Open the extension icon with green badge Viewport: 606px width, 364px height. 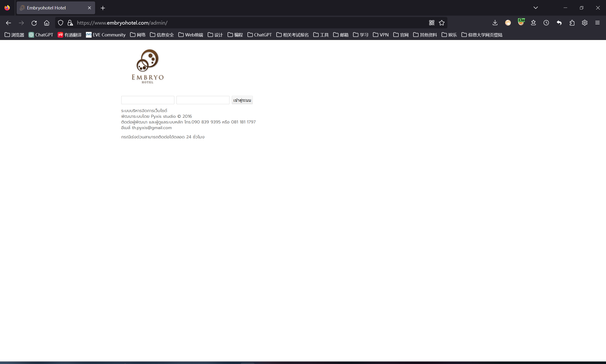[x=521, y=22]
